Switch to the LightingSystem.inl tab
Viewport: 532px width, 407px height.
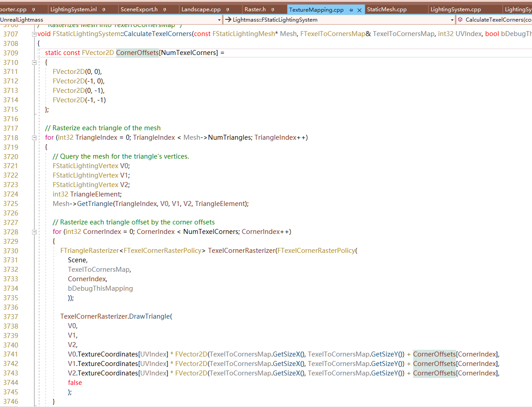pyautogui.click(x=73, y=9)
